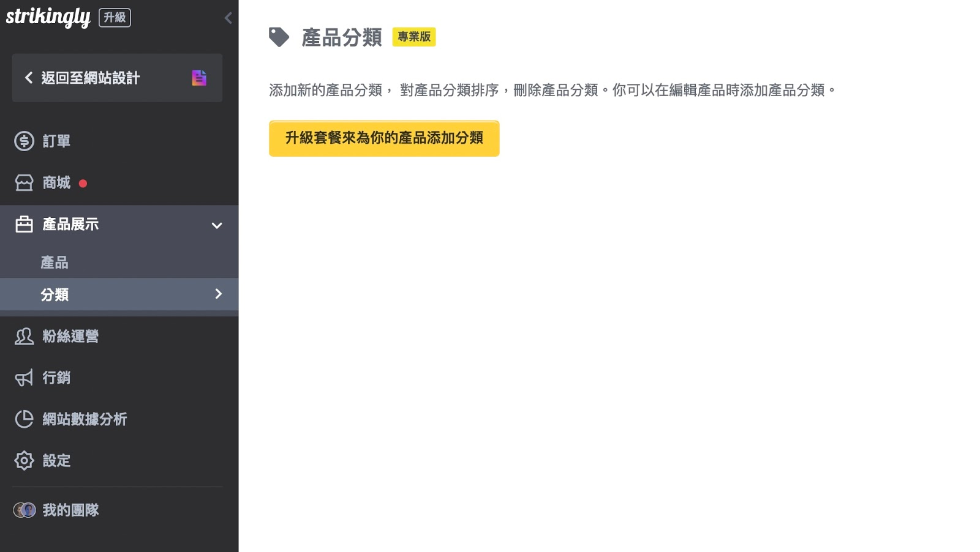Click the document icon next to 返回至網站設計
The height and width of the screenshot is (552, 980).
[x=199, y=78]
